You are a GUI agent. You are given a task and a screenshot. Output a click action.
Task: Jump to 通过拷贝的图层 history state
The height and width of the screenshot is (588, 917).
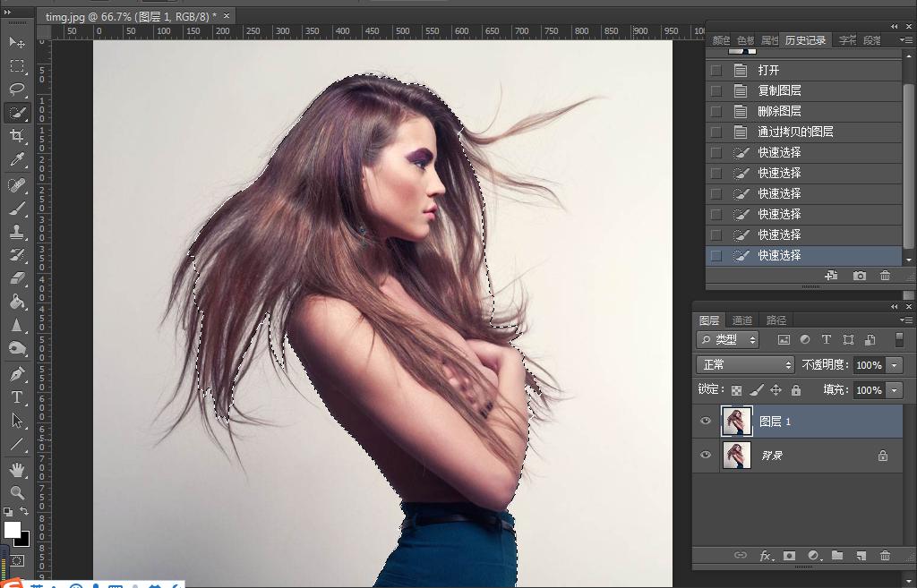pos(795,132)
